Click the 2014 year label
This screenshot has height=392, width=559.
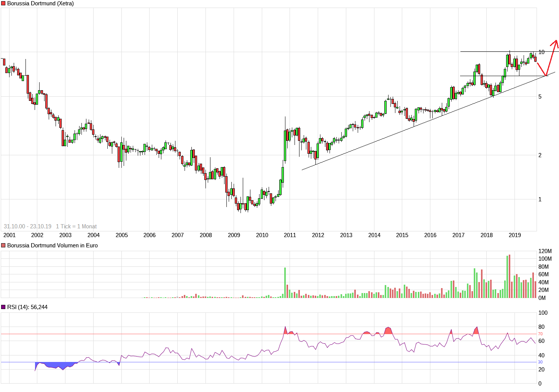point(374,235)
